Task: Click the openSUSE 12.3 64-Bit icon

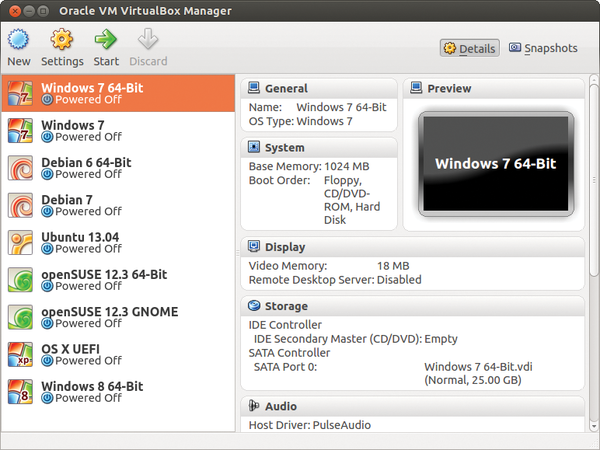Action: click(20, 280)
